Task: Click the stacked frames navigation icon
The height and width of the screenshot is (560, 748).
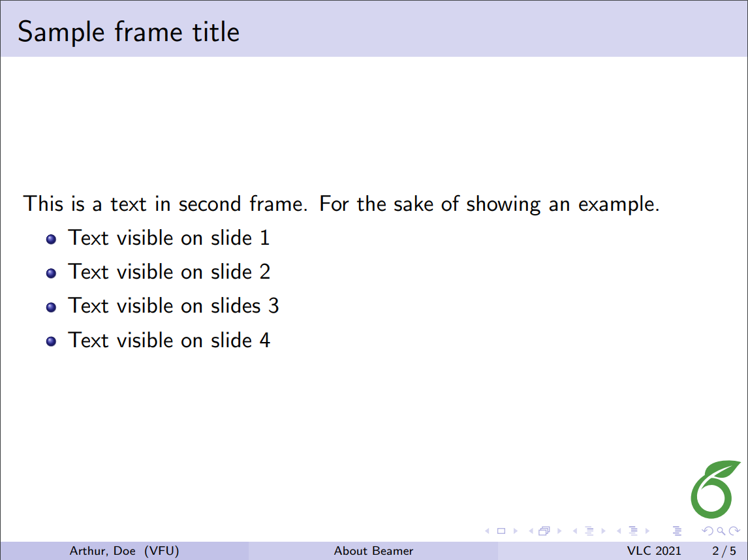Action: coord(544,531)
